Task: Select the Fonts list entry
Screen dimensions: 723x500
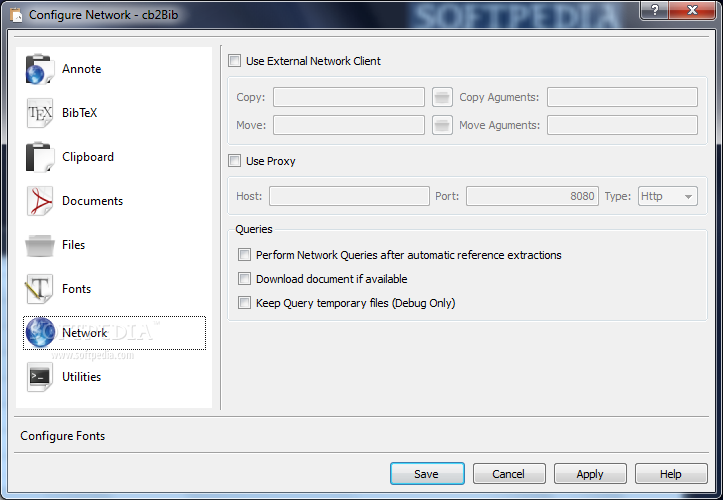Action: pyautogui.click(x=114, y=289)
